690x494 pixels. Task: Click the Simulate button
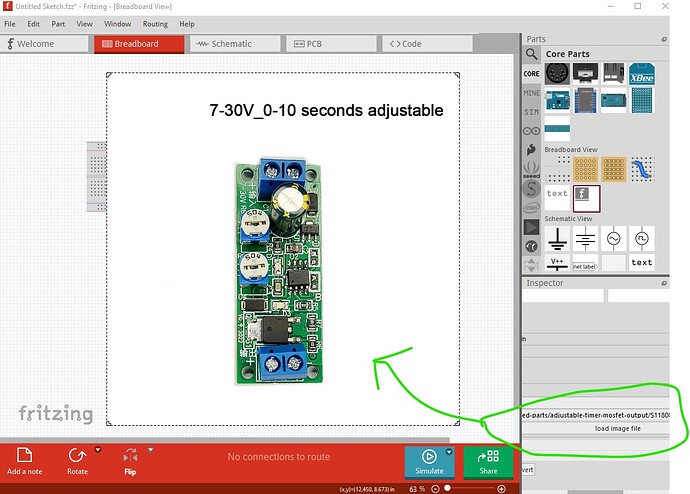pos(429,462)
